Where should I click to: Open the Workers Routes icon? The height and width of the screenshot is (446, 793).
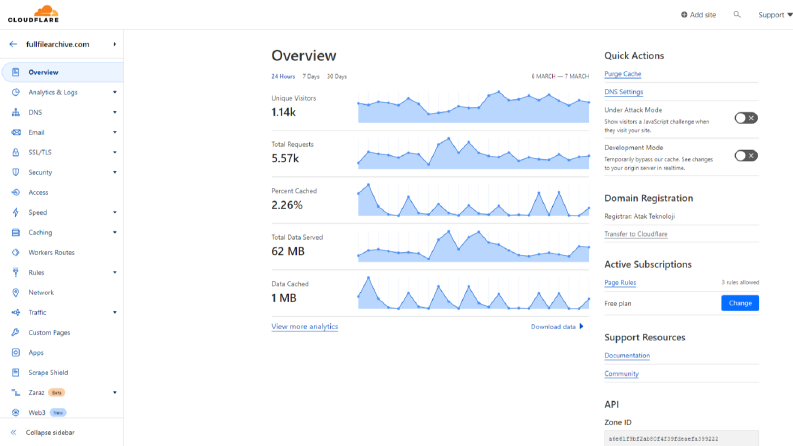pyautogui.click(x=16, y=252)
